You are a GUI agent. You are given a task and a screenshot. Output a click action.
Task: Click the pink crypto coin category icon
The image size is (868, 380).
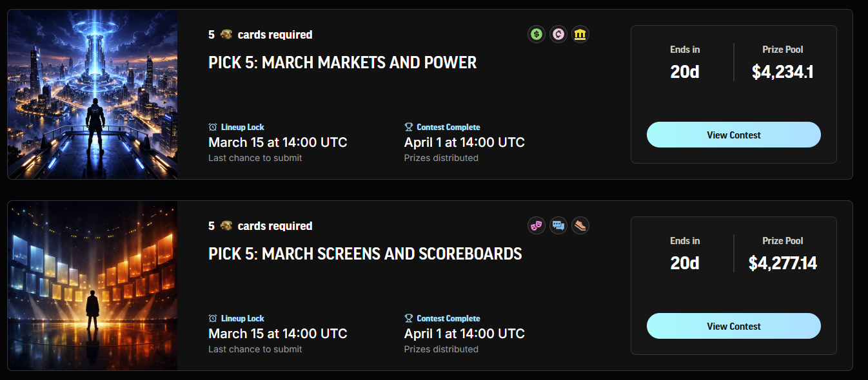pyautogui.click(x=558, y=34)
